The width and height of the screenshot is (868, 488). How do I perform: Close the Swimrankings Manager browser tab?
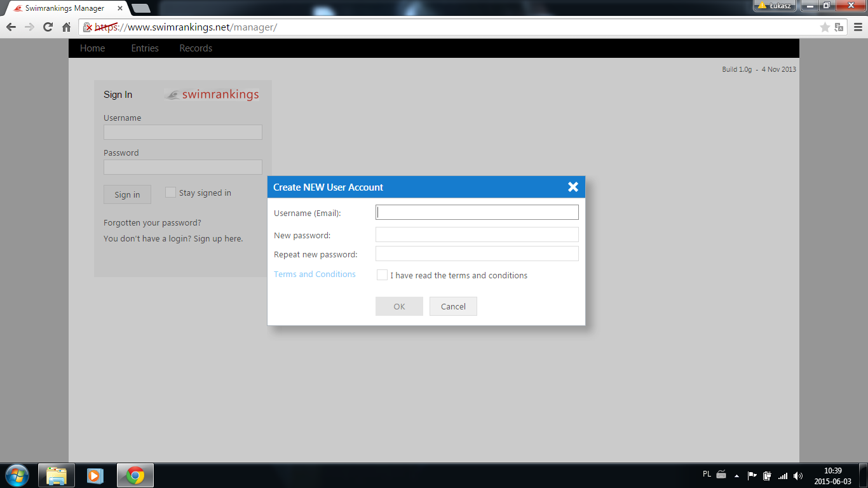click(119, 8)
